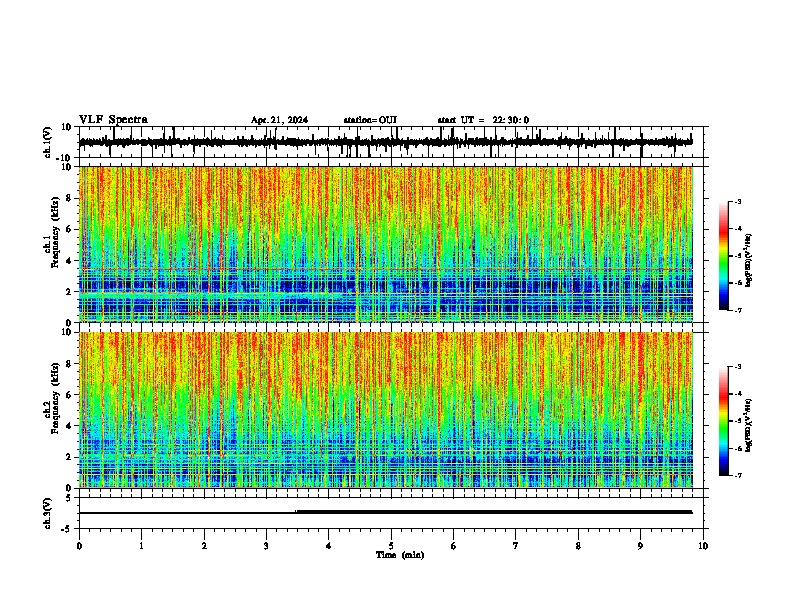The width and height of the screenshot is (792, 612).
Task: Click the ch.2 spectrogram color scale bar
Action: pos(723,421)
